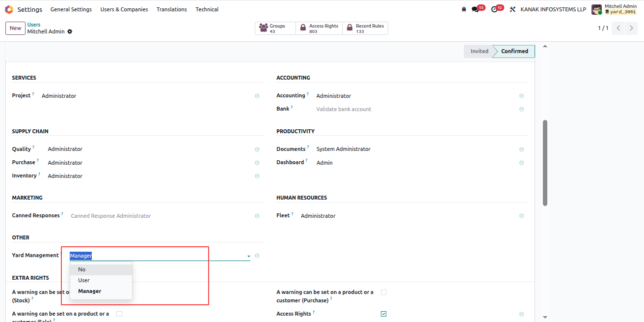Open the Fleet access level dropdown

tap(407, 216)
